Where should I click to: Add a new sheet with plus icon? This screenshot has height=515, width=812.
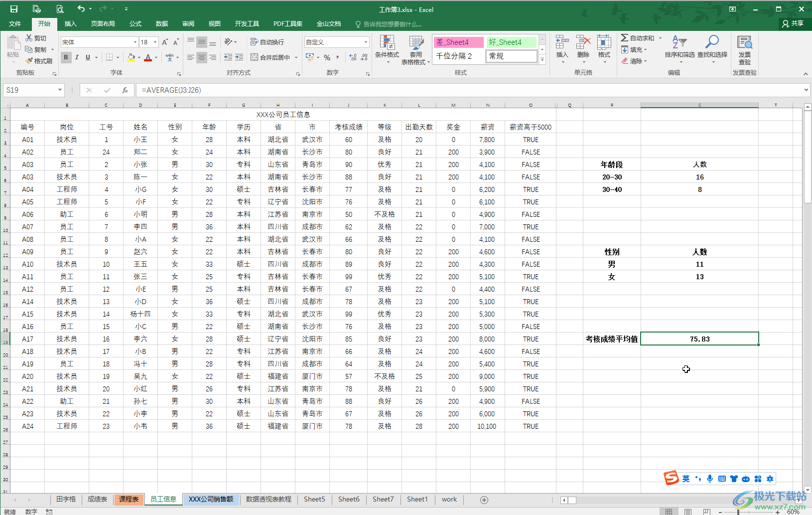click(484, 500)
